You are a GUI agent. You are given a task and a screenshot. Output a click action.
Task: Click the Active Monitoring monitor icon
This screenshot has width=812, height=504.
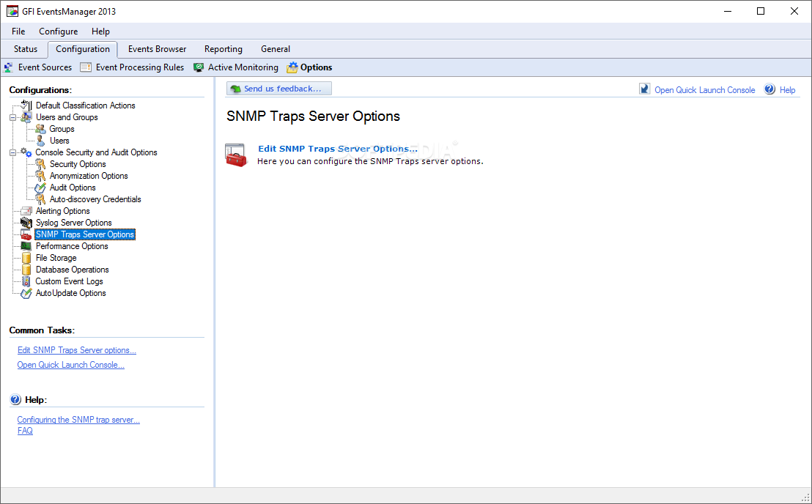199,67
